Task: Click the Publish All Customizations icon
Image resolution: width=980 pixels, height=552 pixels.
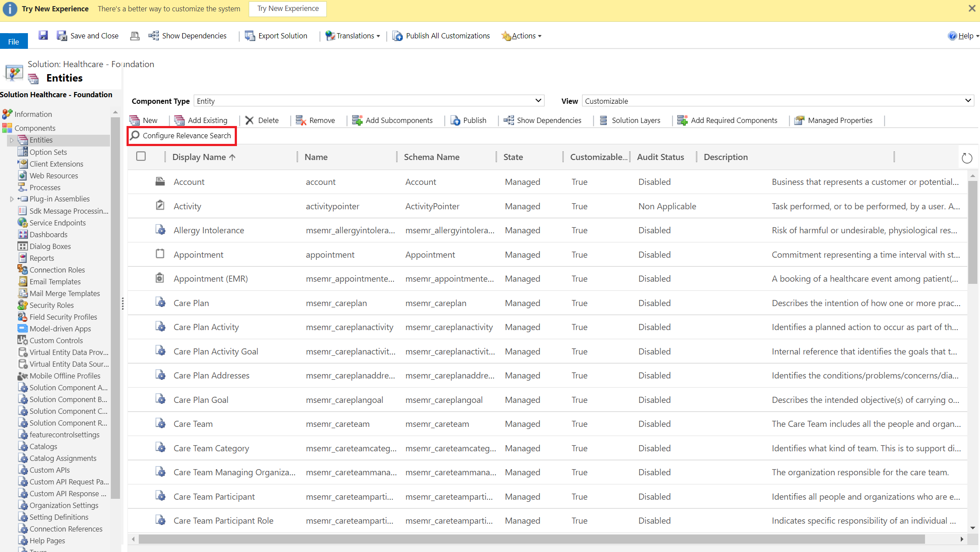Action: (397, 36)
